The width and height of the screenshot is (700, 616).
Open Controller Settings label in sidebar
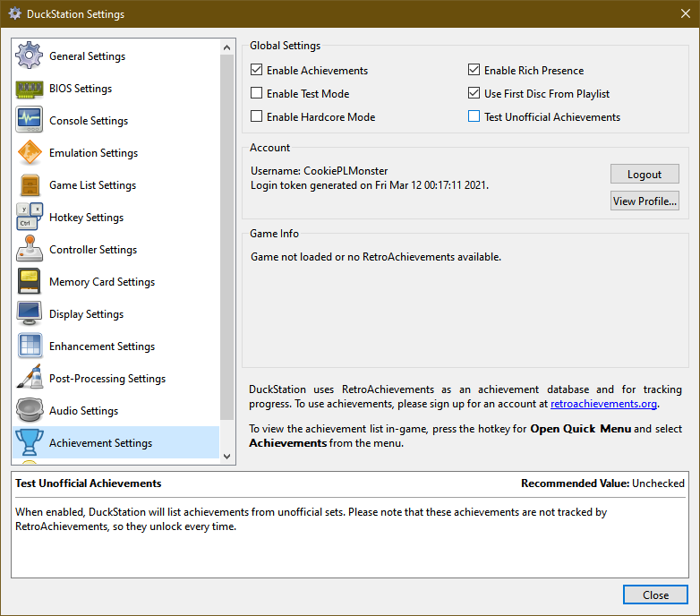(93, 249)
